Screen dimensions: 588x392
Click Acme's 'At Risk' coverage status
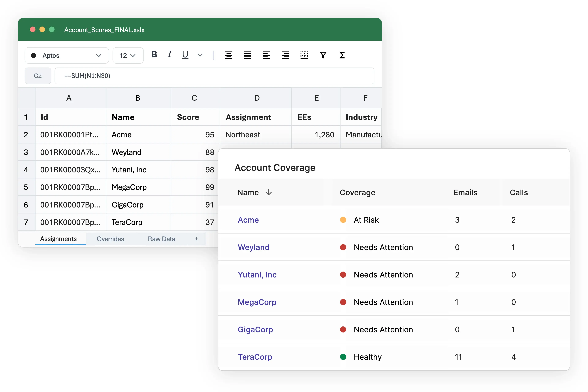(359, 220)
